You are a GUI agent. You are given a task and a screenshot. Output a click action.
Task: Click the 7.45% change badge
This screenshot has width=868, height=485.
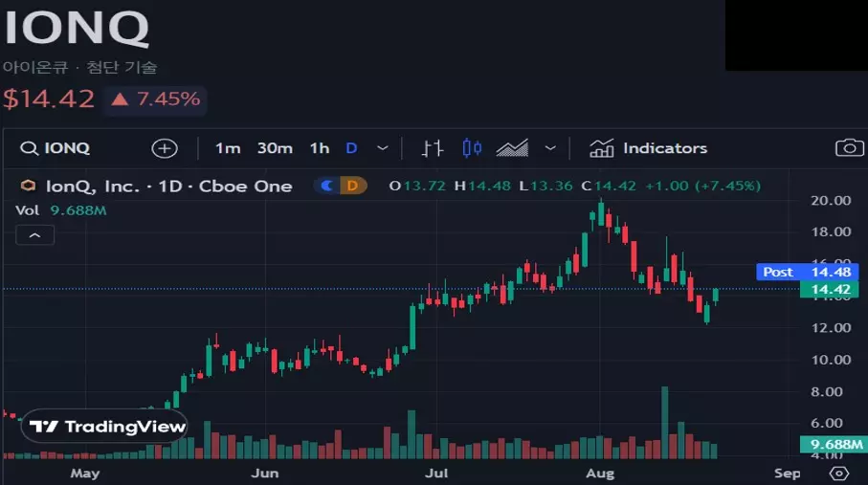(156, 99)
